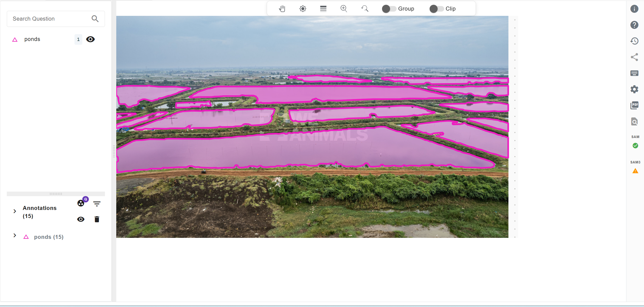Open brightness adjustment tool
Viewport: 644px width, 307px height.
click(x=303, y=9)
